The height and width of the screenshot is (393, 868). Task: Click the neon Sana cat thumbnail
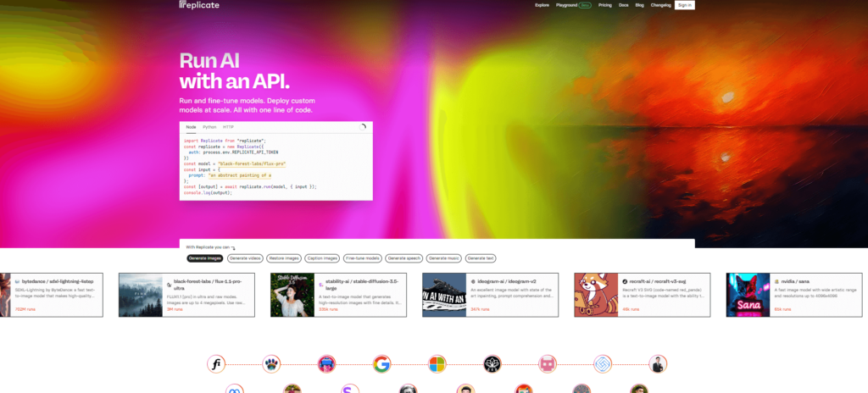[748, 295]
